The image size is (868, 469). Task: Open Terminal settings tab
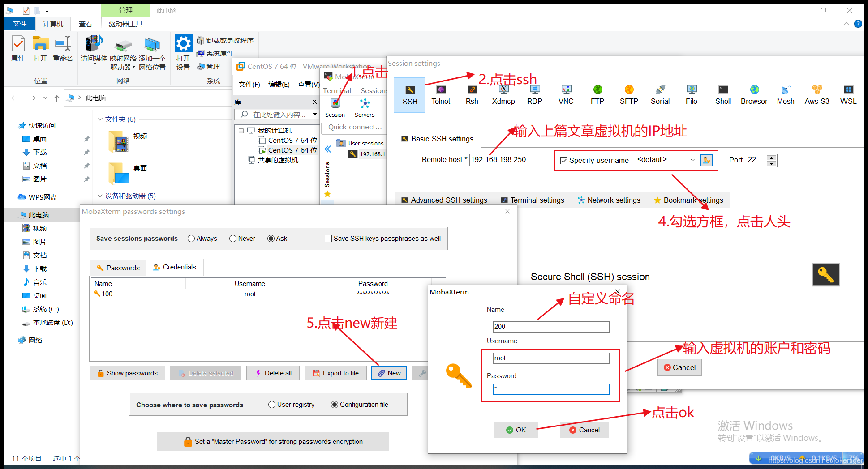[x=533, y=200]
